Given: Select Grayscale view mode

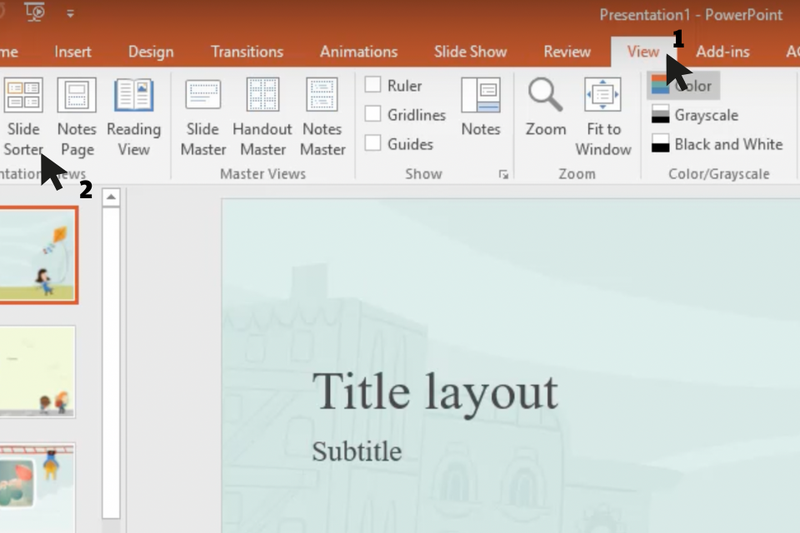Looking at the screenshot, I should (x=694, y=115).
